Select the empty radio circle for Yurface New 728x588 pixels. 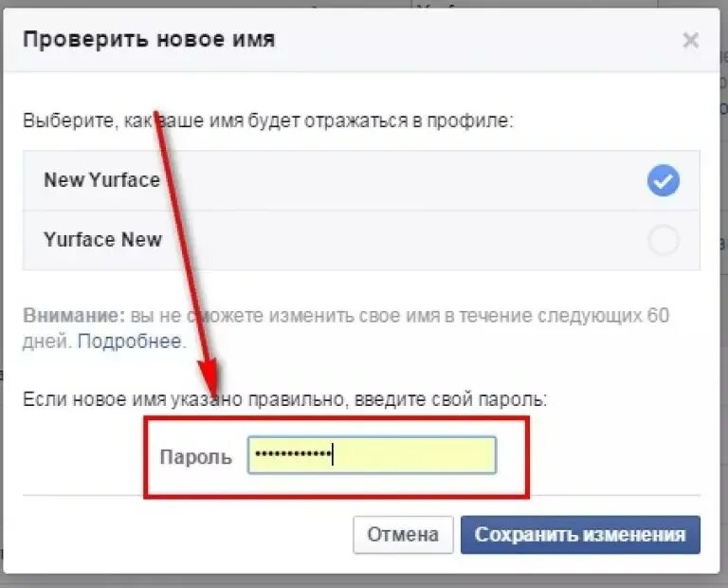(664, 240)
